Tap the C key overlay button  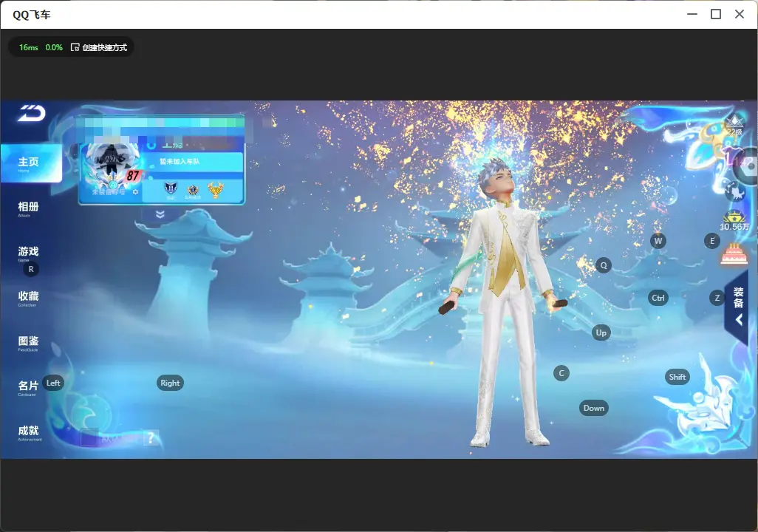click(561, 373)
